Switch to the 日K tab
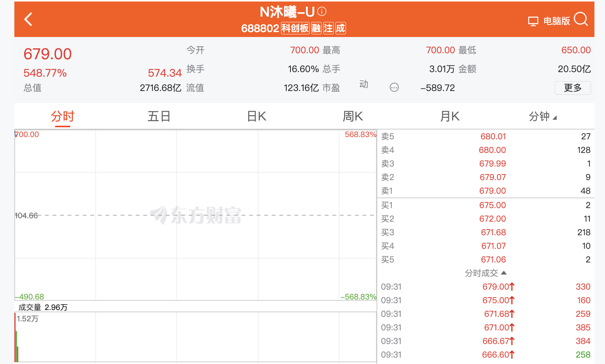This screenshot has height=364, width=605. click(256, 117)
